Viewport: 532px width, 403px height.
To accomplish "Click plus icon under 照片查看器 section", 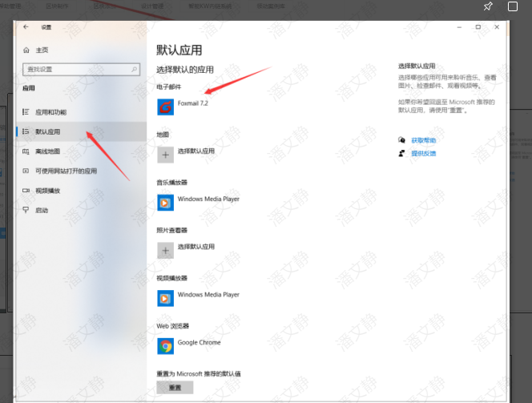I will 166,250.
